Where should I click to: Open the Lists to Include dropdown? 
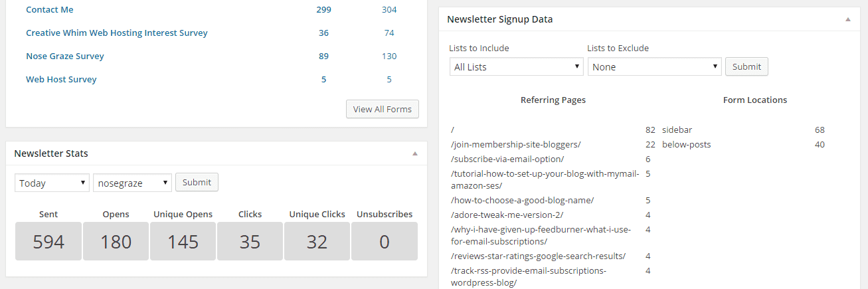click(x=516, y=67)
